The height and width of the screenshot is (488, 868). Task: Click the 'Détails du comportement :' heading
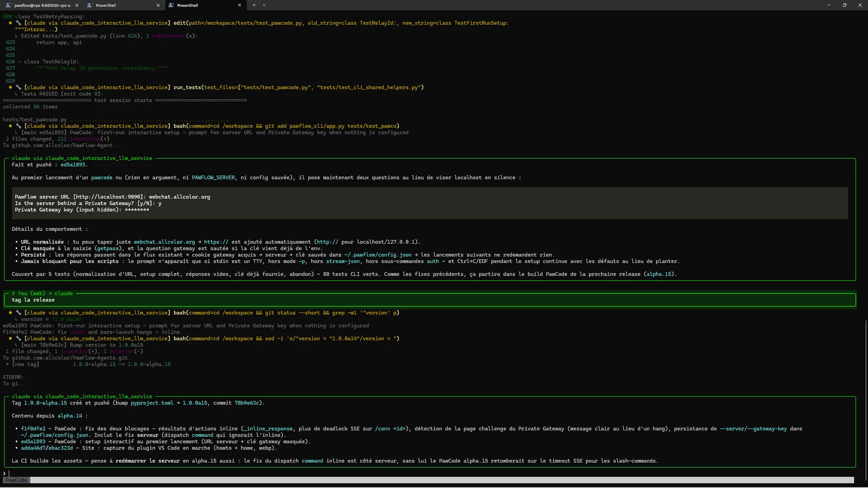point(50,229)
